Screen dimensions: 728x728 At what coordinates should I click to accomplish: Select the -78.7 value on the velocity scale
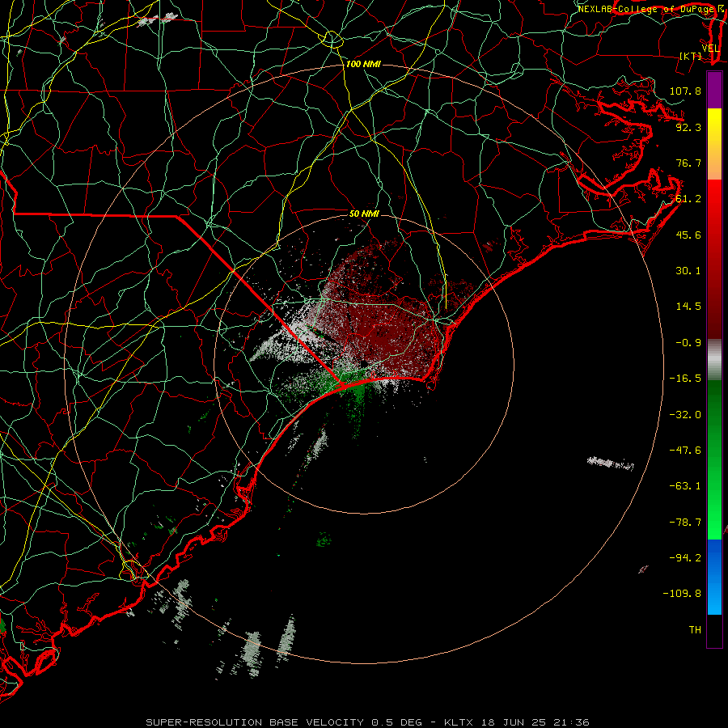pyautogui.click(x=685, y=523)
